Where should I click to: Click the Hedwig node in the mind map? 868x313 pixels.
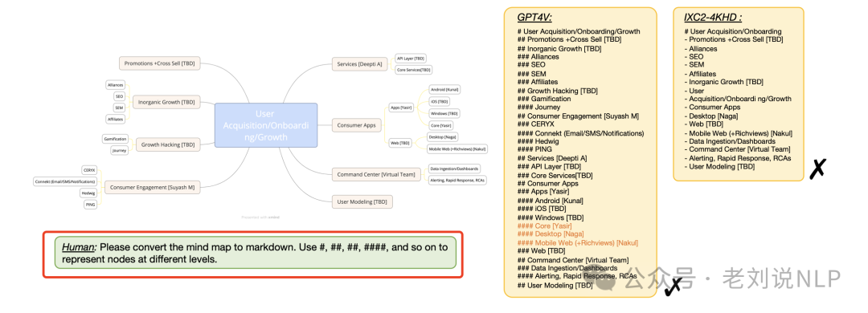[89, 193]
